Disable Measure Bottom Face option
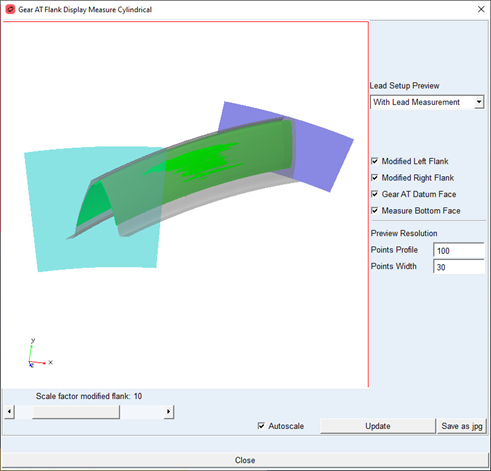 point(375,211)
